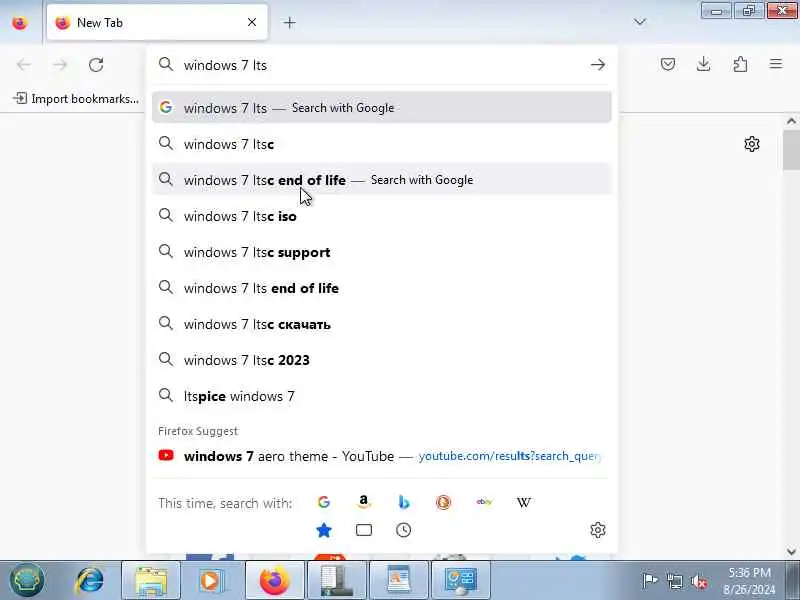
Task: Click the Forward navigation arrow
Action: 60,65
